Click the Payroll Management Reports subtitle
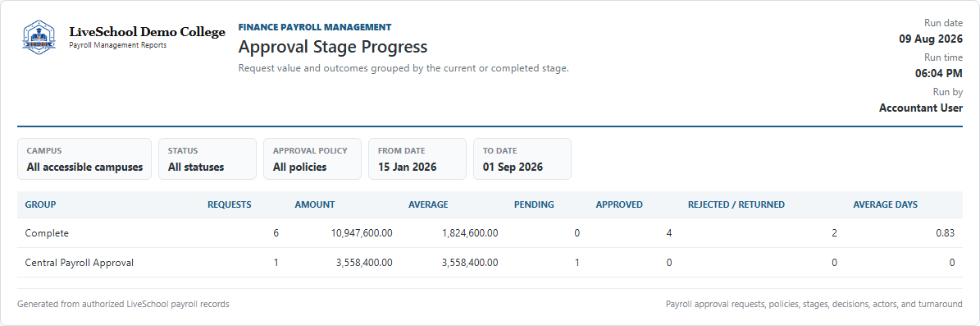Viewport: 980px width, 326px height. click(x=117, y=46)
